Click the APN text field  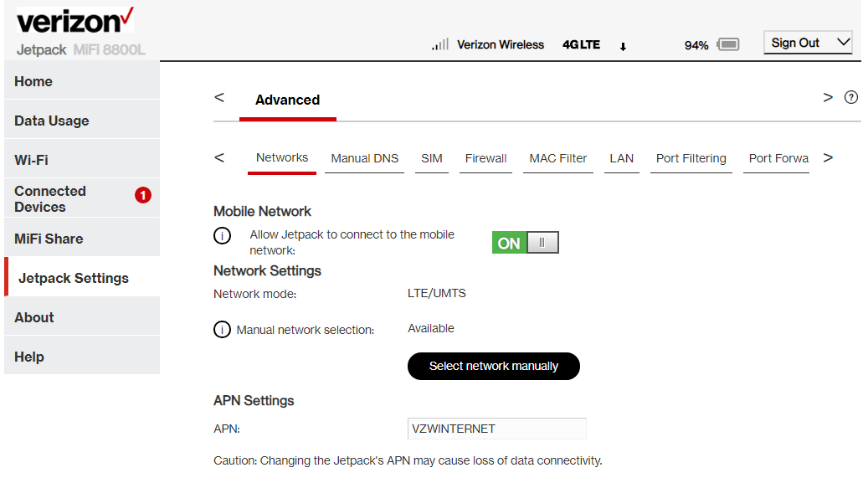(496, 429)
